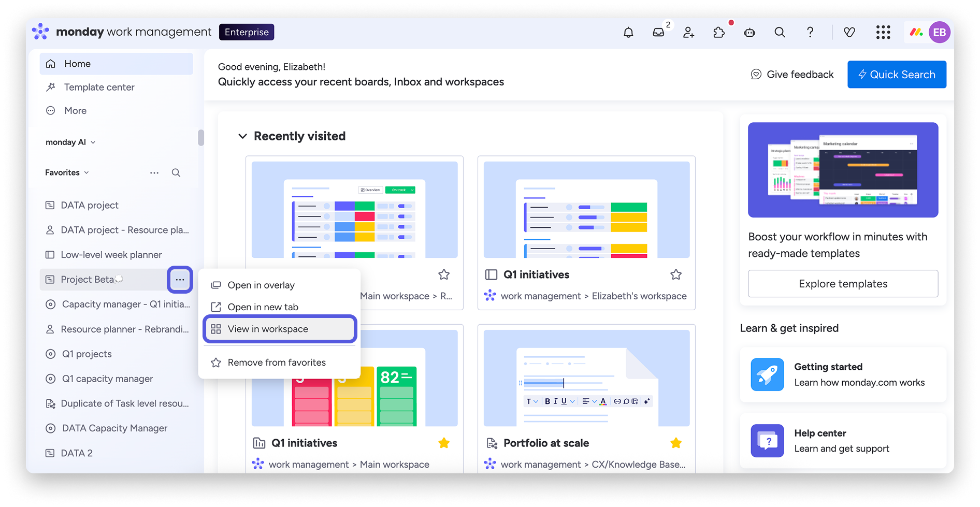
Task: Favorite the first recent board card star
Action: click(444, 274)
